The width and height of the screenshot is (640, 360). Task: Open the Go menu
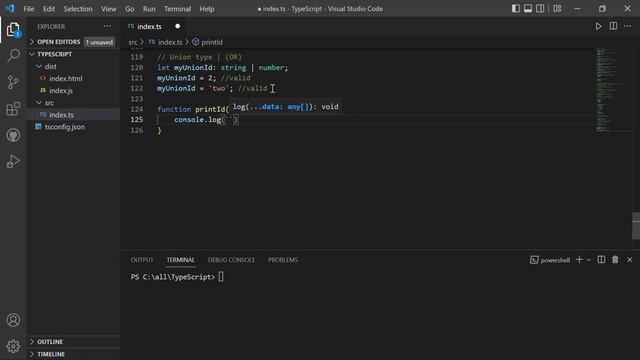[129, 9]
